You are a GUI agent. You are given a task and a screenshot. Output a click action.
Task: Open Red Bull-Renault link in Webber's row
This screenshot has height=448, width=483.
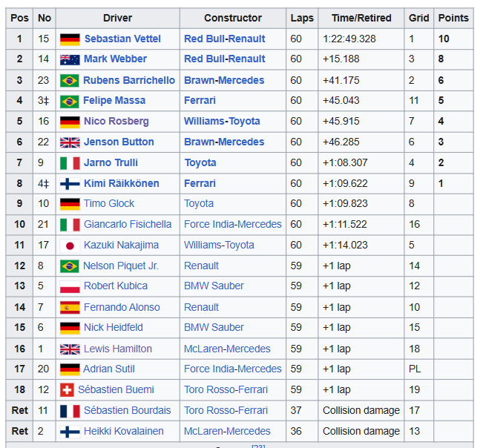pos(225,59)
